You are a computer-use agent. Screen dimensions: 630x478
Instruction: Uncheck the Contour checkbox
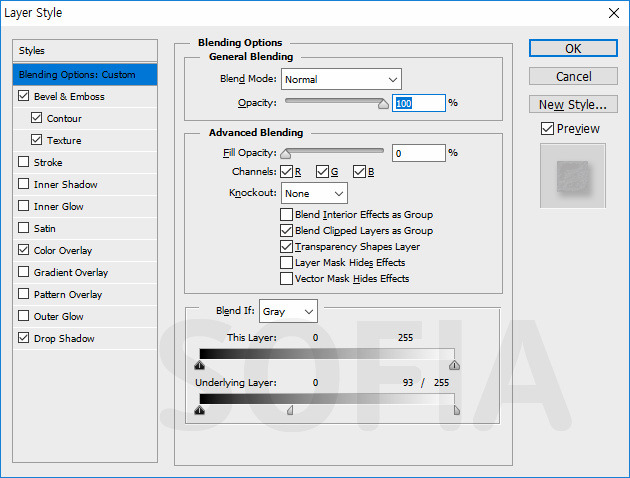(x=36, y=118)
